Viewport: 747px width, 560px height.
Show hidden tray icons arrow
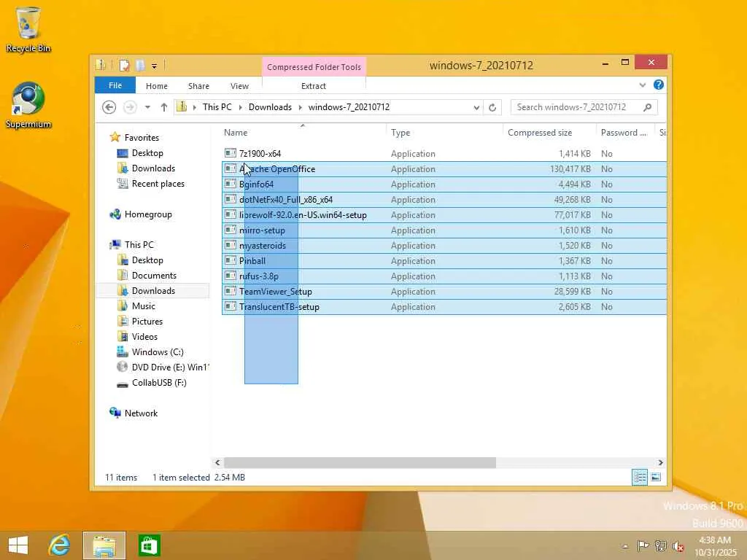tap(625, 546)
